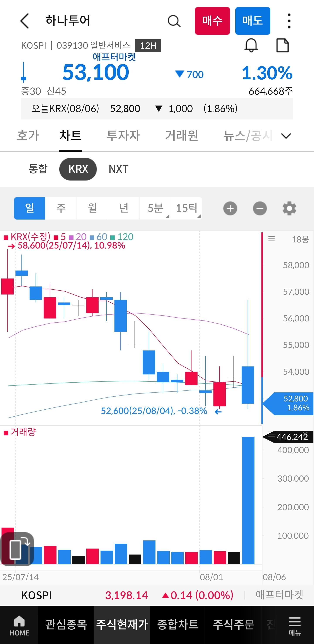The image size is (314, 644).
Task: Select NXT market option
Action: (x=118, y=169)
